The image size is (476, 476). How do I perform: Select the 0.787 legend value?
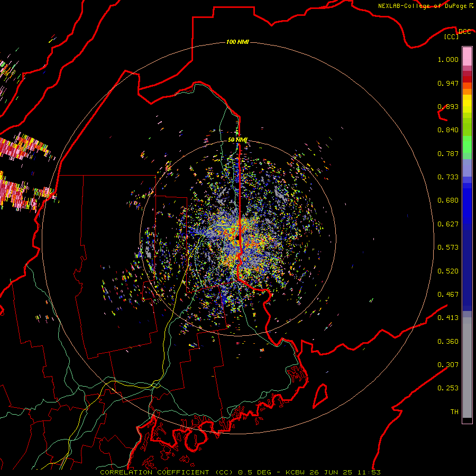(448, 153)
